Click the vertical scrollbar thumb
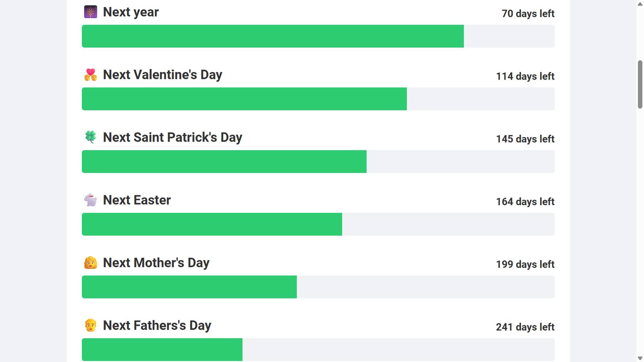This screenshot has height=362, width=644. click(640, 84)
